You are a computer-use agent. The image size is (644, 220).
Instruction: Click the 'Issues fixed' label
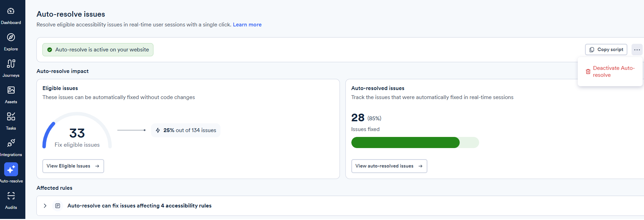coord(365,129)
